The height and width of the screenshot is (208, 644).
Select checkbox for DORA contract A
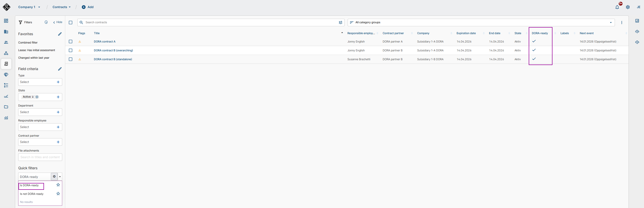point(71,41)
